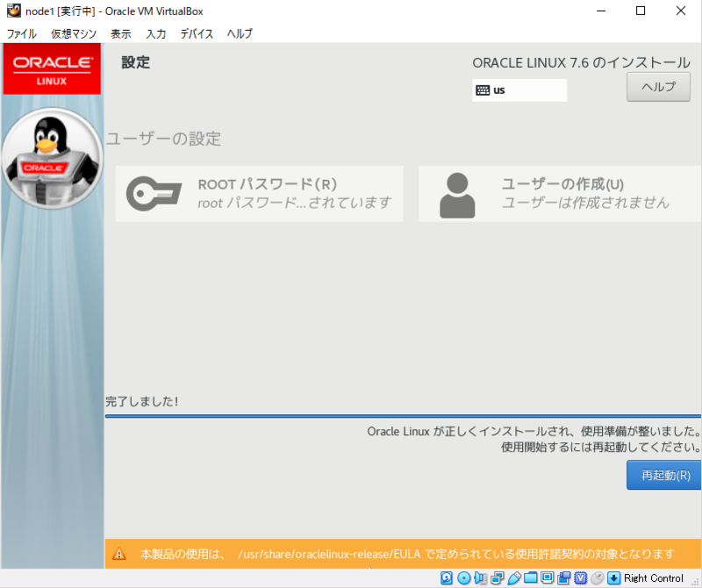Open the ユーザーの作成(U) setting
This screenshot has height=588, width=702.
click(560, 193)
